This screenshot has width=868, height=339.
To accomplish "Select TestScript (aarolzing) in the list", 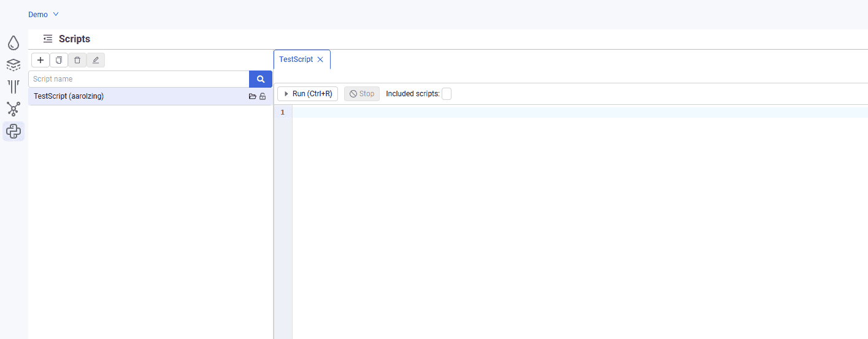I will pyautogui.click(x=150, y=96).
